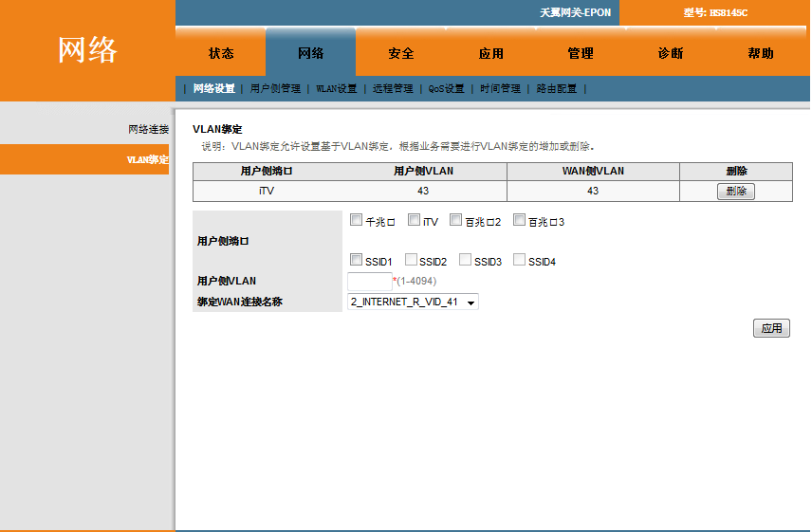Click the 用户侧端口 table header
This screenshot has width=812, height=532.
pyautogui.click(x=267, y=171)
